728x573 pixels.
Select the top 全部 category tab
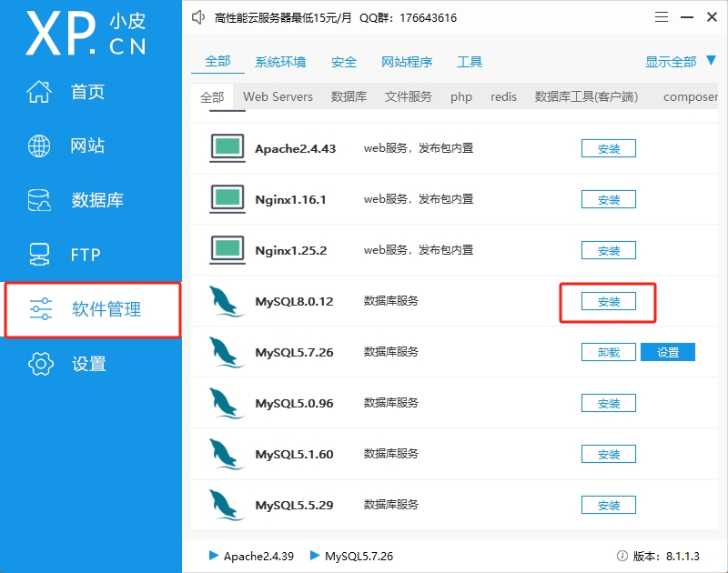tap(217, 62)
